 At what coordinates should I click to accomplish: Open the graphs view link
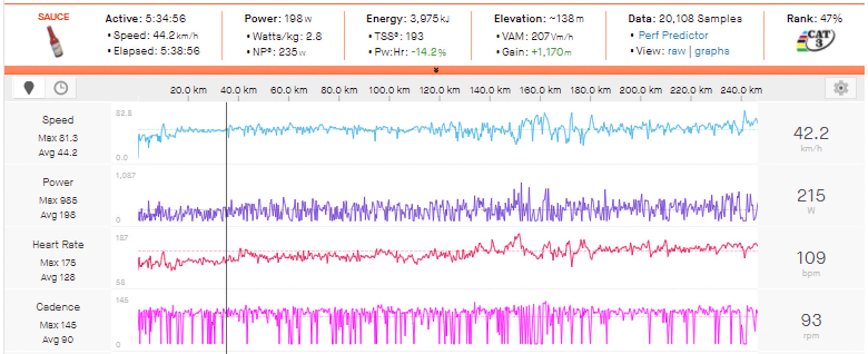pyautogui.click(x=712, y=51)
